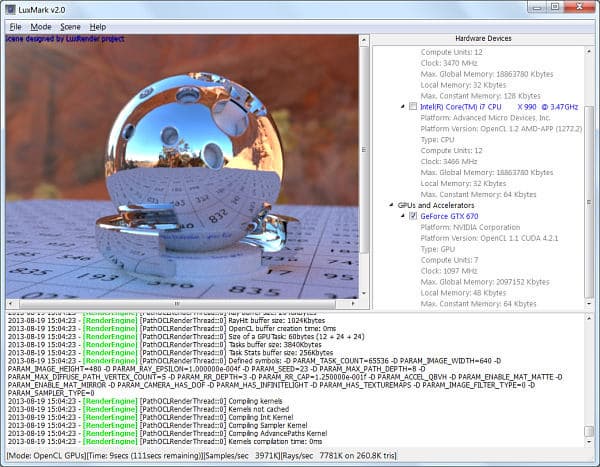
Task: Click the rendered LuxBall scene image
Action: pos(182,167)
